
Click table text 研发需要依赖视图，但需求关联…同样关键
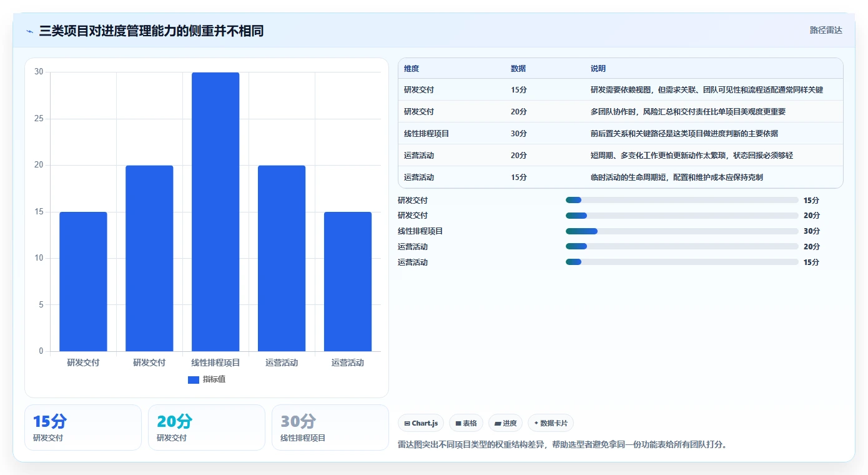pyautogui.click(x=707, y=90)
